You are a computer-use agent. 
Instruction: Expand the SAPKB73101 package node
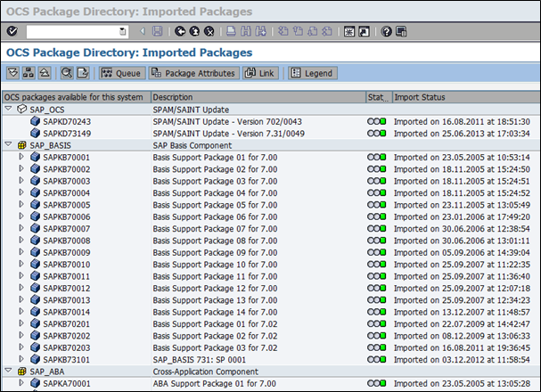click(21, 359)
